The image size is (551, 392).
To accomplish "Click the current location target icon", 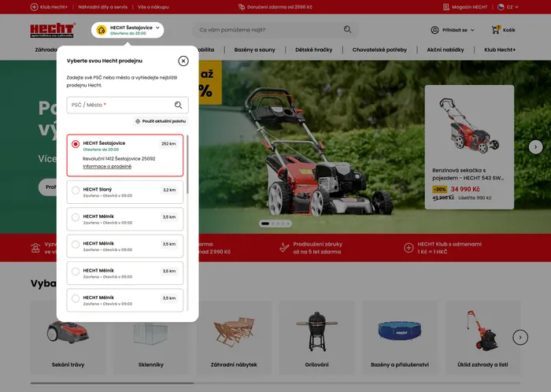I will click(x=138, y=121).
